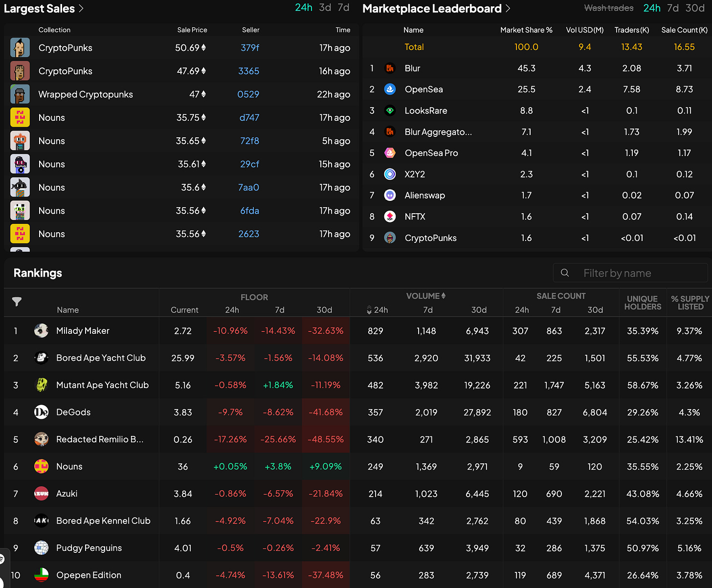The image size is (712, 588).
Task: Open seller 2623 link
Action: point(249,234)
